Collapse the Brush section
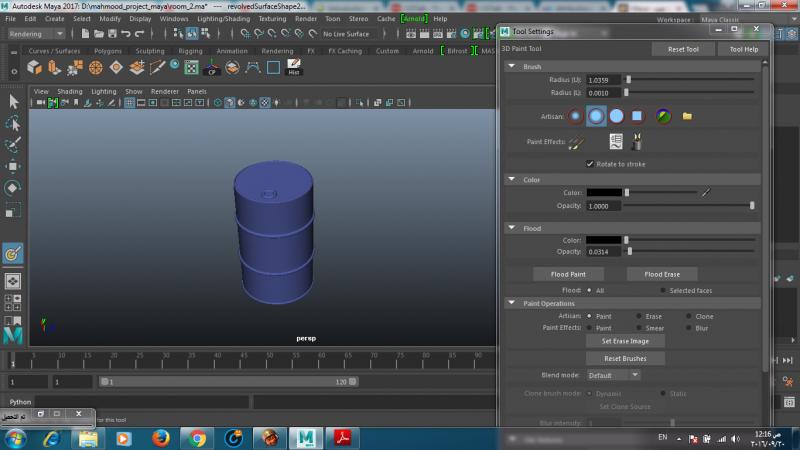The height and width of the screenshot is (450, 800). [512, 66]
